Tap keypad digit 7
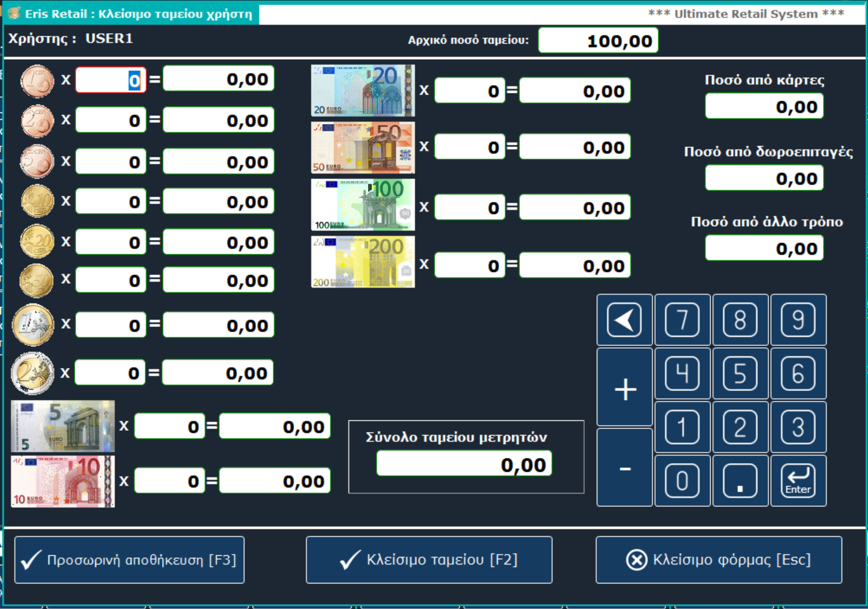The image size is (868, 609). tap(682, 319)
